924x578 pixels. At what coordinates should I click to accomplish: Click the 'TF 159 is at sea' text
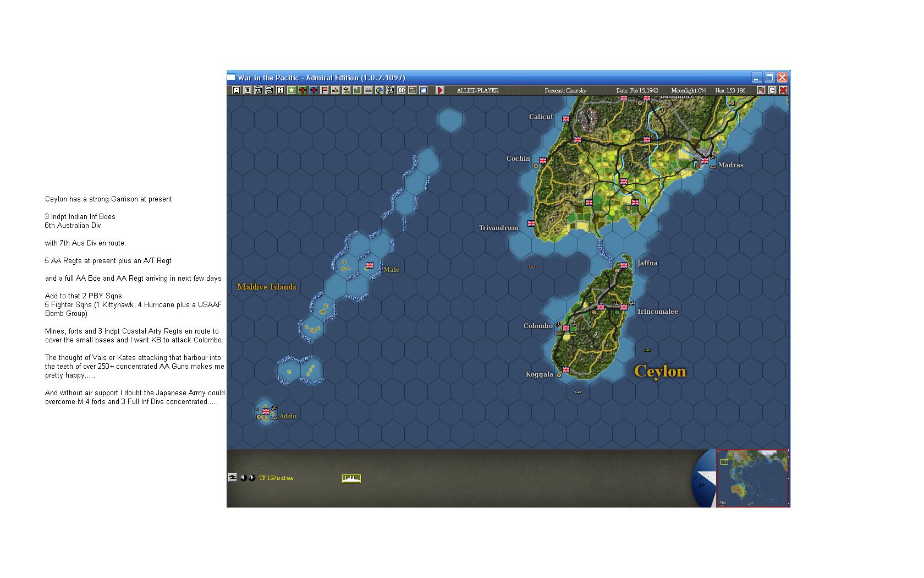click(276, 478)
